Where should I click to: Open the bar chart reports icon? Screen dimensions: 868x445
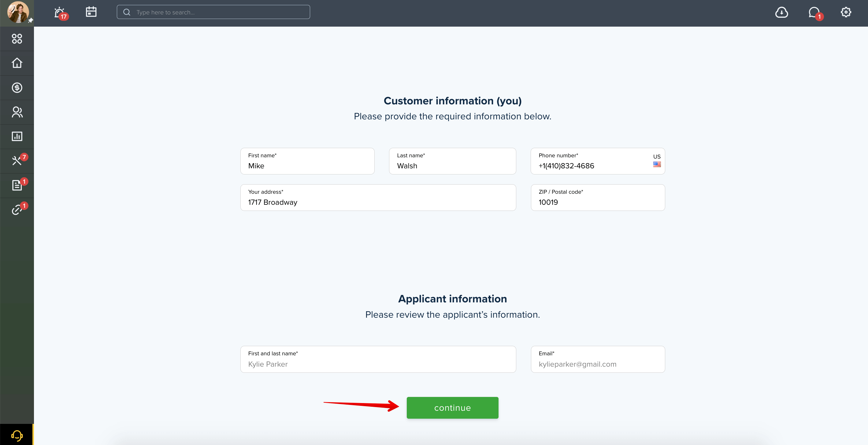[x=17, y=136]
